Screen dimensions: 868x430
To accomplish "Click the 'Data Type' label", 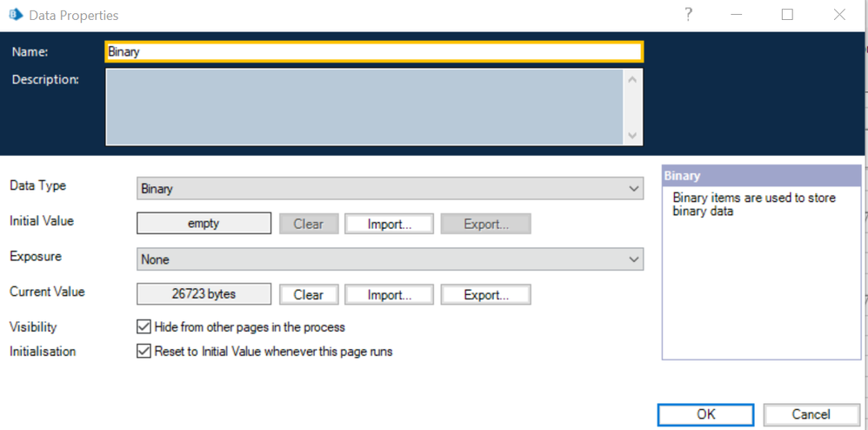I will (38, 186).
